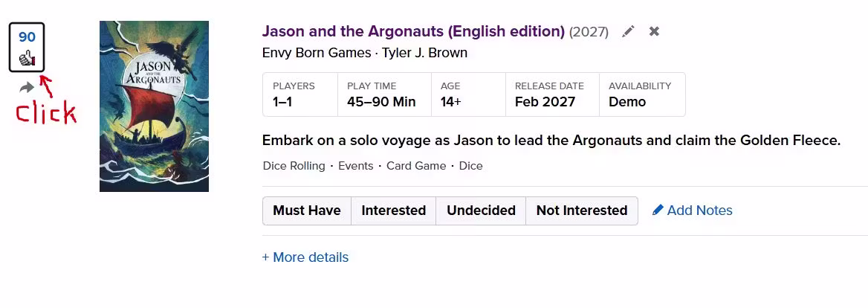Click the Dice tag
The image size is (868, 308).
(470, 166)
